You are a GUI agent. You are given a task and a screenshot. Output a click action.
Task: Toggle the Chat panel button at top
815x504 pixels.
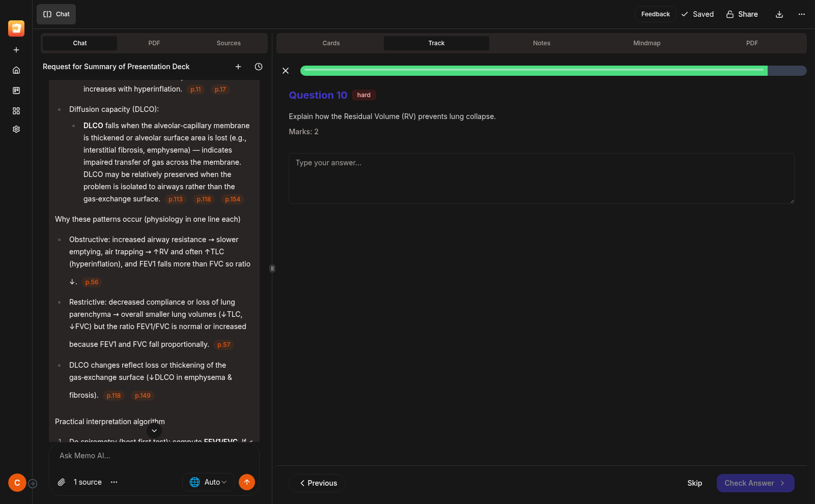click(57, 14)
